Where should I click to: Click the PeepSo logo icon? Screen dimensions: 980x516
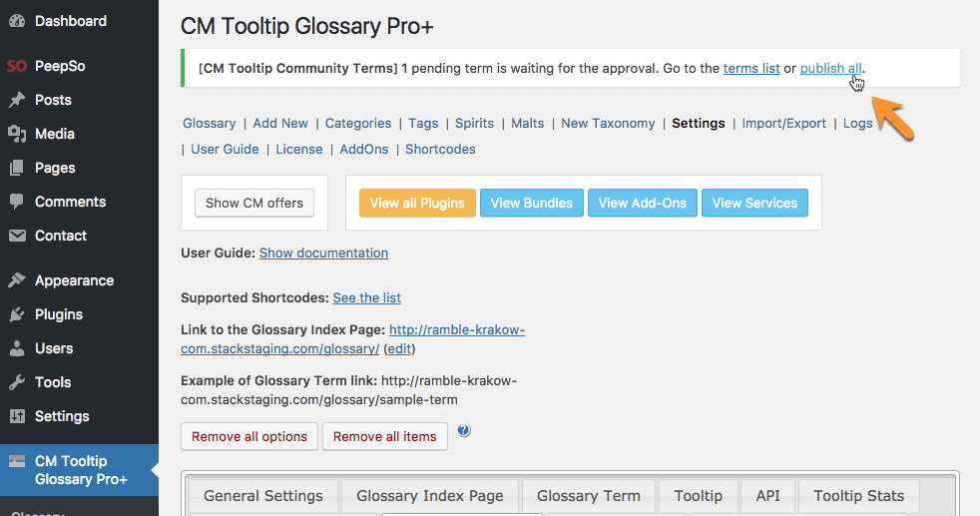pyautogui.click(x=16, y=66)
